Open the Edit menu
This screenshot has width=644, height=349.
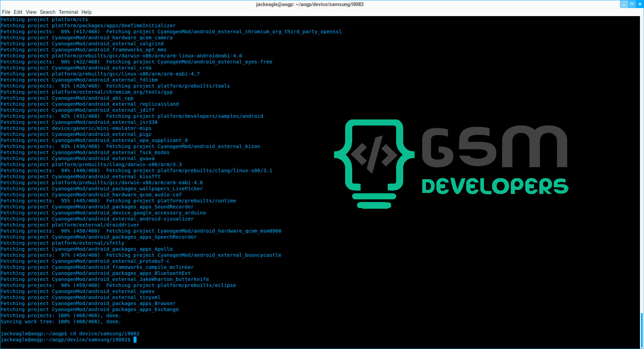pos(18,12)
